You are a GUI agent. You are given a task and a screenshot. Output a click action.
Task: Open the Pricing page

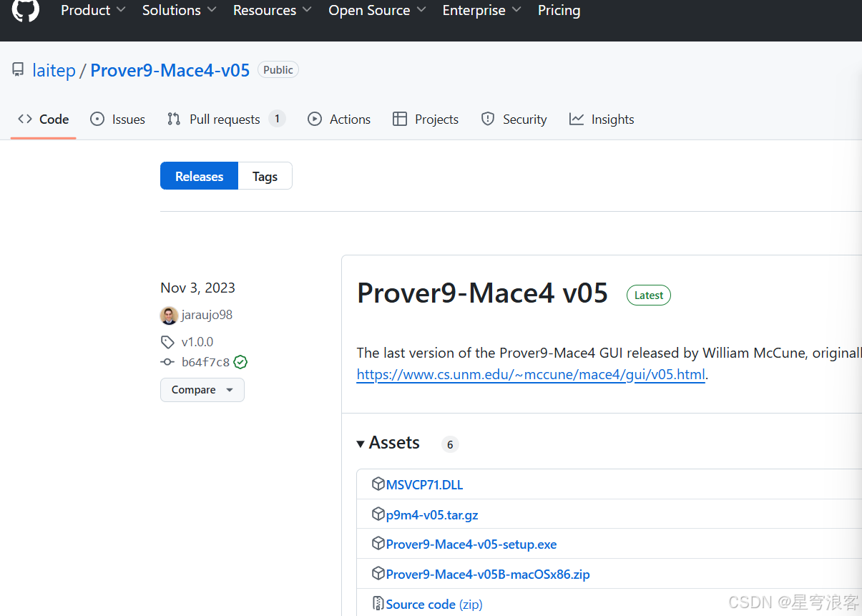pos(559,10)
